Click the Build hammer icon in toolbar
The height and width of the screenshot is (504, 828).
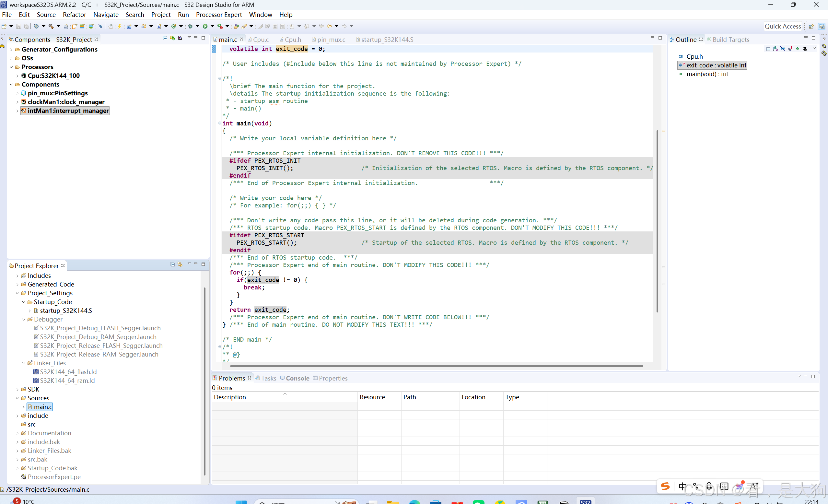click(x=51, y=26)
